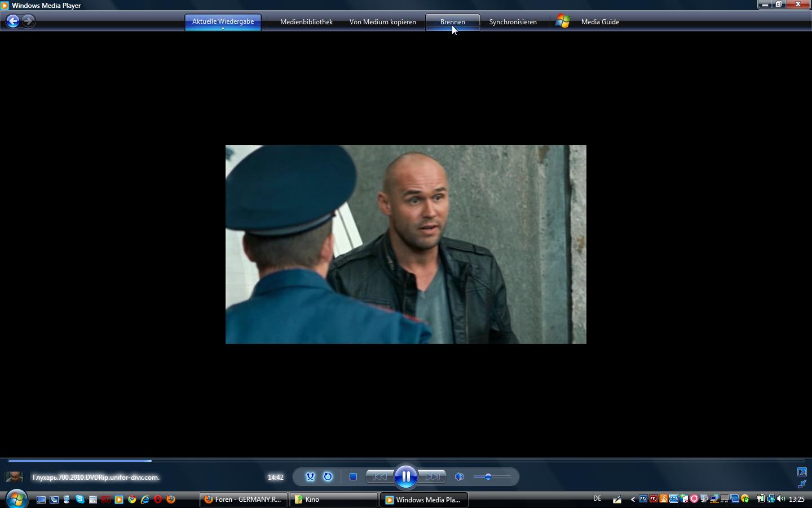Jump ahead on the seek progress bar
This screenshot has width=812, height=508.
pyautogui.click(x=406, y=461)
